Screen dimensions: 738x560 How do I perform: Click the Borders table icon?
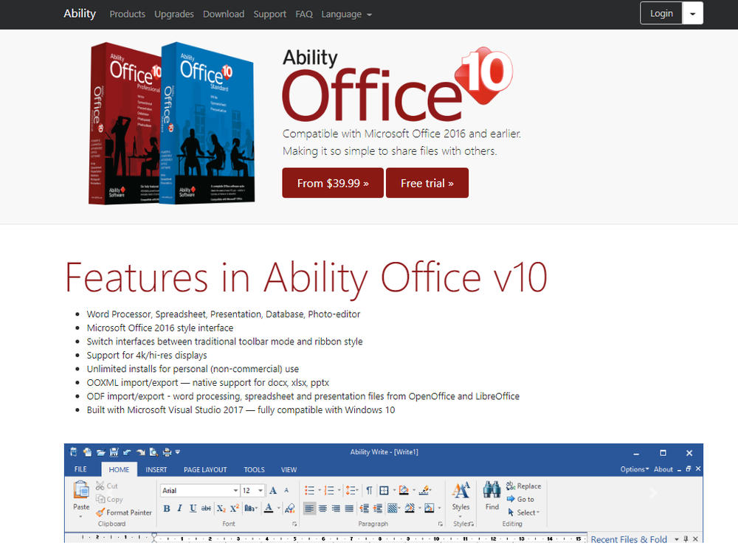384,491
